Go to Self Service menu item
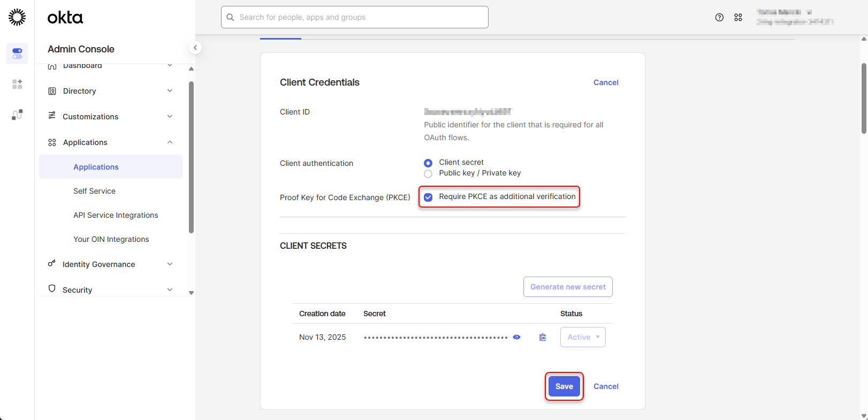Image resolution: width=868 pixels, height=420 pixels. click(x=94, y=191)
